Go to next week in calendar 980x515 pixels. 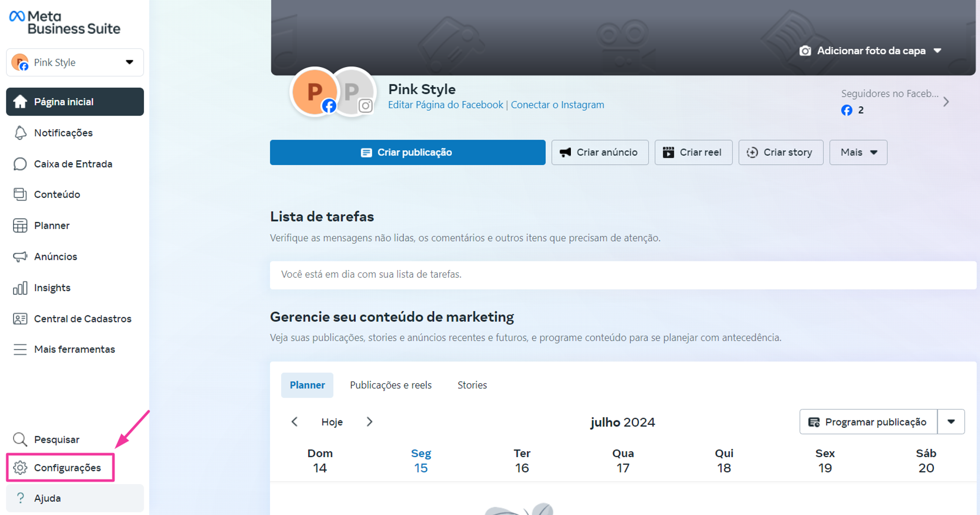point(369,422)
